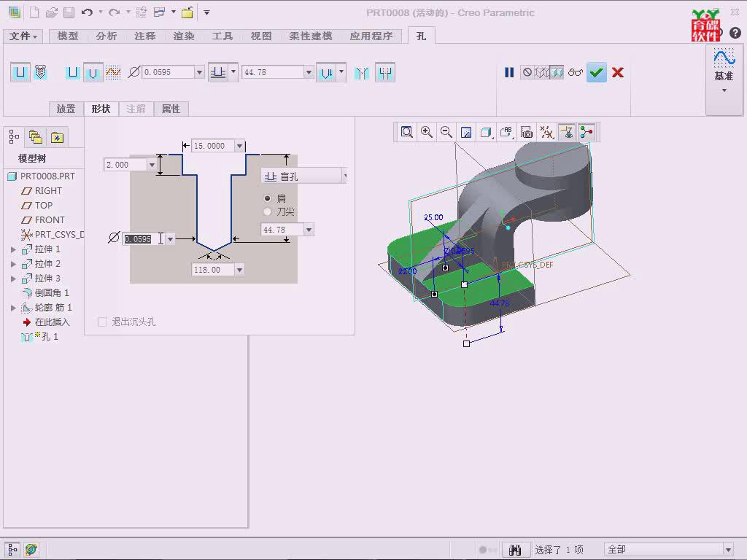Switch to the 视图 ribbon tab
The image size is (747, 560).
coord(261,36)
